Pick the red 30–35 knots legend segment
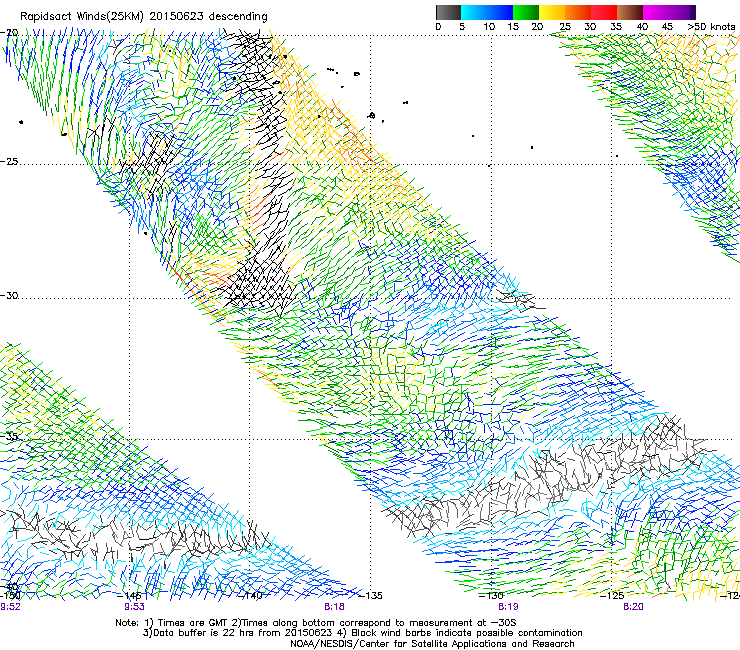The height and width of the screenshot is (650, 740). click(604, 12)
